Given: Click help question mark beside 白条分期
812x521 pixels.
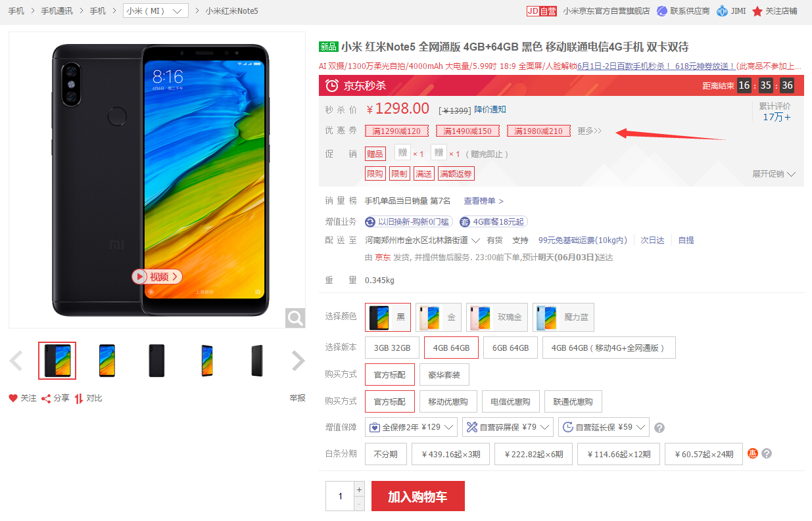Looking at the screenshot, I should click(767, 453).
